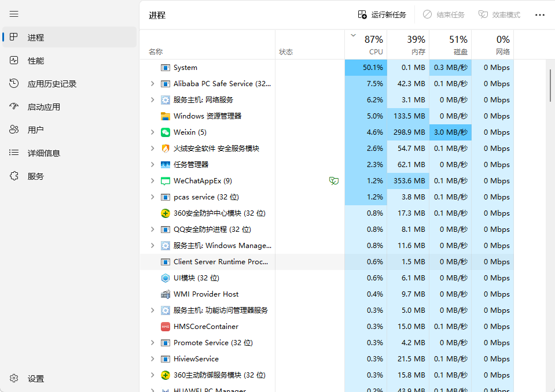Open the hamburger navigation menu
This screenshot has height=392, width=555.
pyautogui.click(x=14, y=14)
